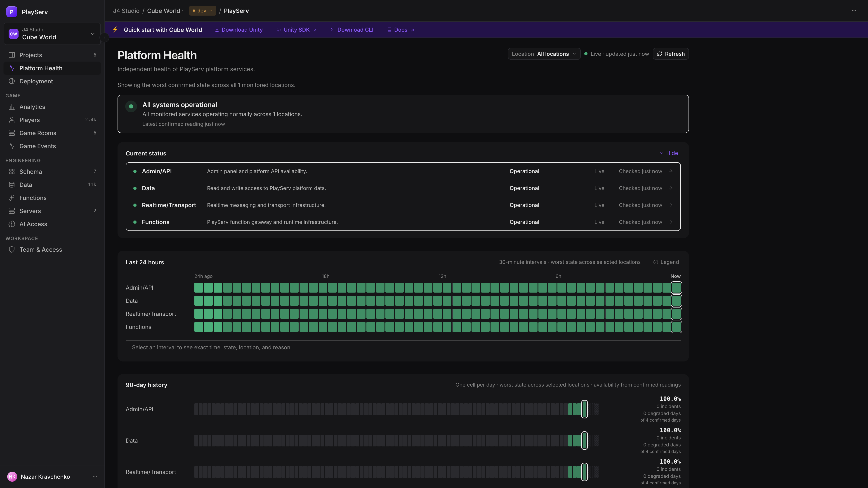Select the highlighted day cell in Data 90-day history
868x488 pixels.
pos(585,441)
